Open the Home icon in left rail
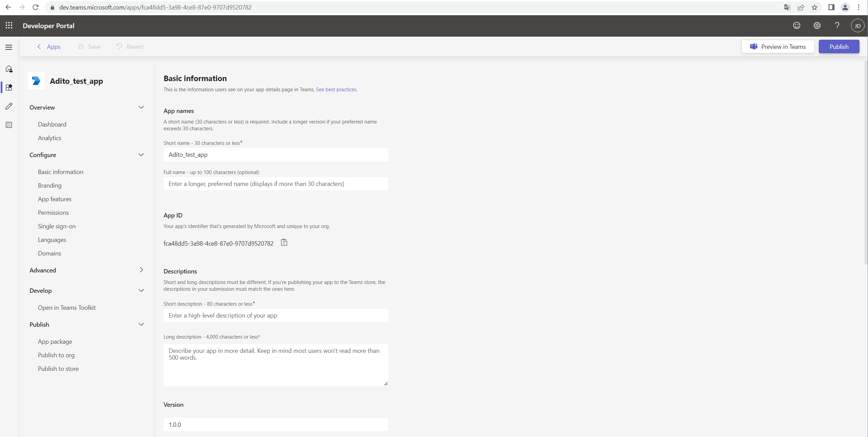 pyautogui.click(x=9, y=69)
